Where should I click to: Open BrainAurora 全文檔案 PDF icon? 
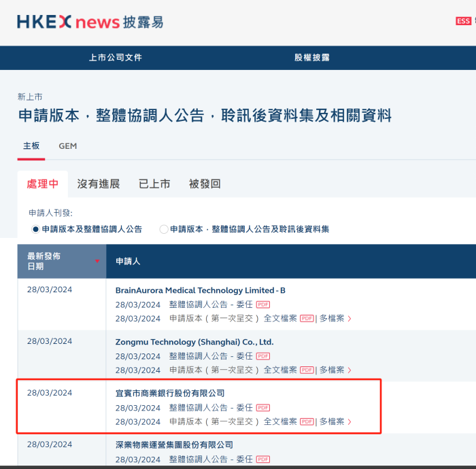point(307,319)
